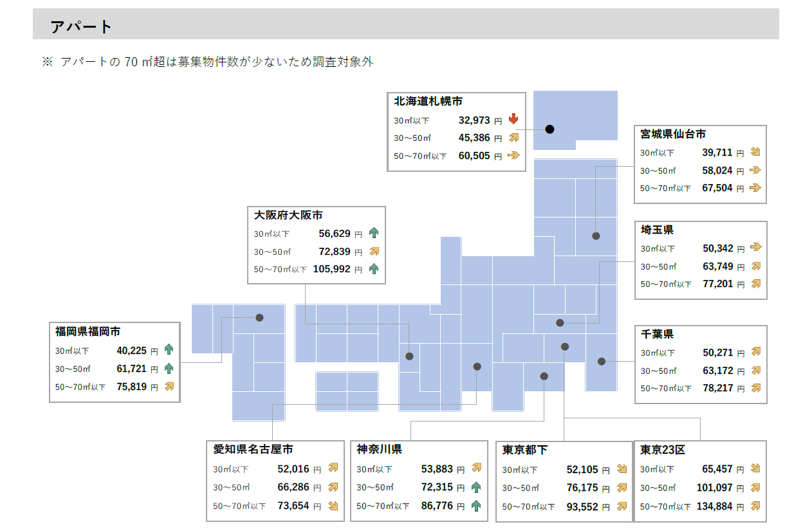This screenshot has width=812, height=529.
Task: Select the 北海道札幌市 heading
Action: point(428,101)
